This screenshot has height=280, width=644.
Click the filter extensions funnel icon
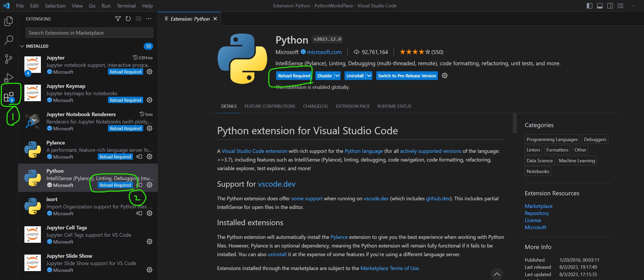click(x=118, y=19)
